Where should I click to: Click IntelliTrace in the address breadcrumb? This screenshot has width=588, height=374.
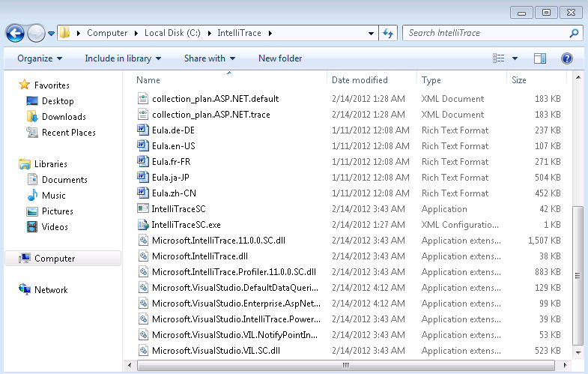click(x=239, y=33)
